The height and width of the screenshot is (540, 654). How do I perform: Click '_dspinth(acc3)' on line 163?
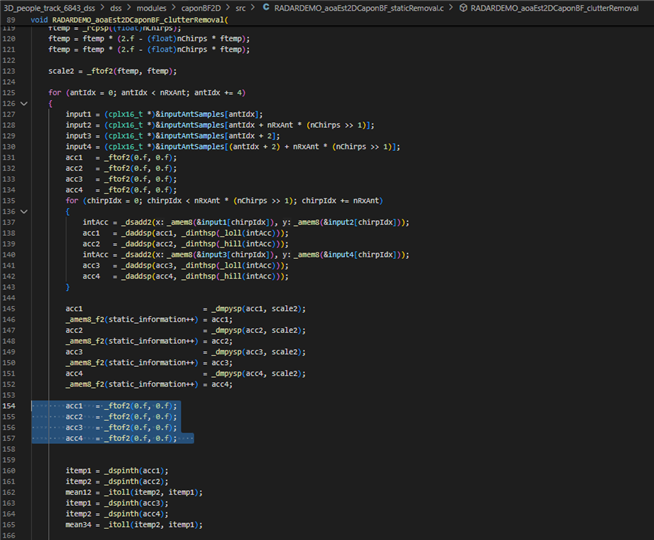click(134, 503)
